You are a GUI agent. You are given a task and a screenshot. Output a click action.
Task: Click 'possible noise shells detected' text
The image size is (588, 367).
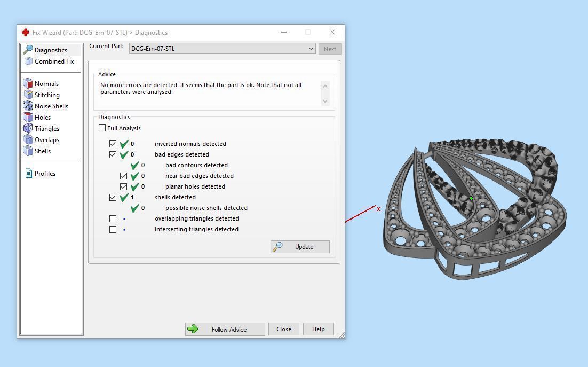pyautogui.click(x=206, y=208)
